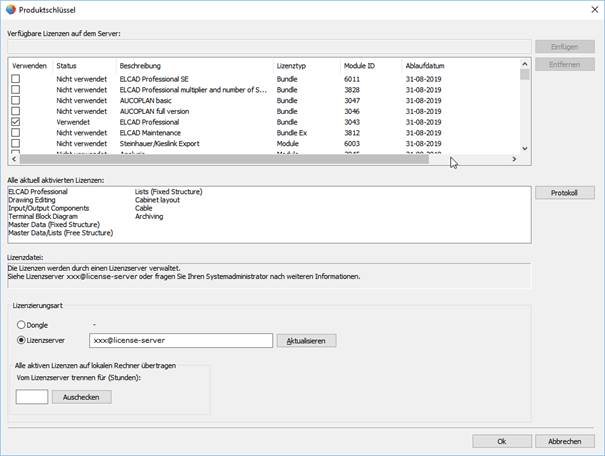Check the ELCAD Maintenance license box
This screenshot has height=456, width=605.
pyautogui.click(x=15, y=133)
